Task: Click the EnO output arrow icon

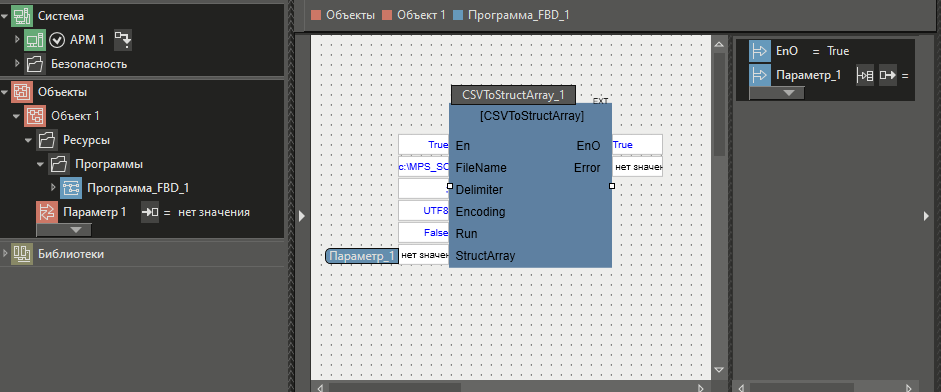Action: click(760, 51)
